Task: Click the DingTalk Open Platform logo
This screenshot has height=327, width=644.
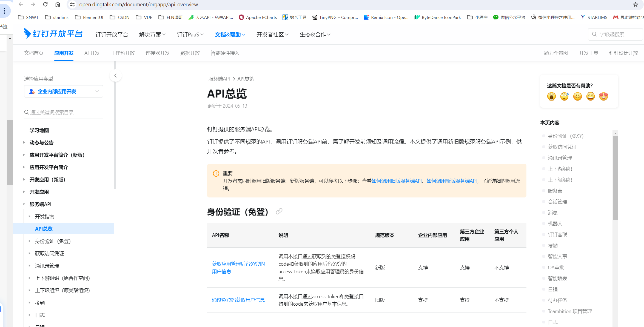Action: pyautogui.click(x=53, y=34)
